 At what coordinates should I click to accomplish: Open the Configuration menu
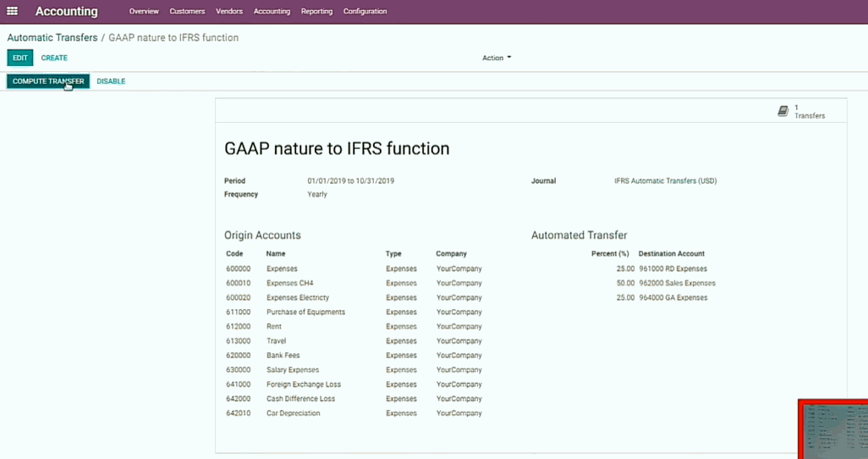point(365,12)
